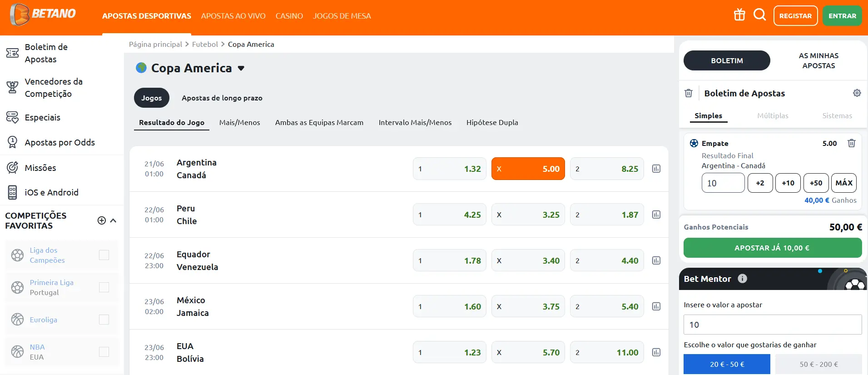Click the Missões target icon
This screenshot has width=868, height=375.
[12, 168]
